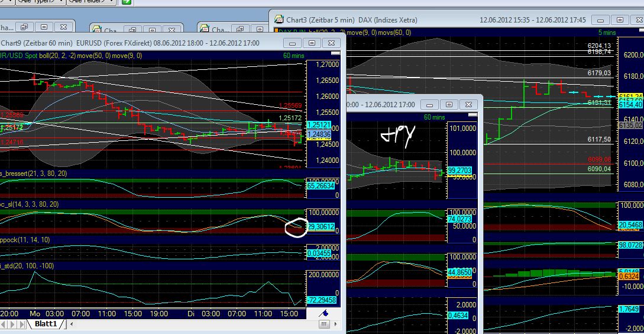Click price tag 1,24836 on EURUSD axis
Image resolution: width=644 pixels, height=334 pixels.
(319, 134)
